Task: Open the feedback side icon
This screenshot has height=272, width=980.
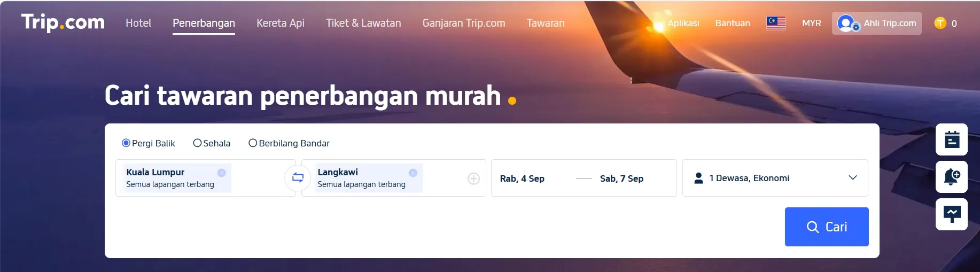Action: click(952, 214)
